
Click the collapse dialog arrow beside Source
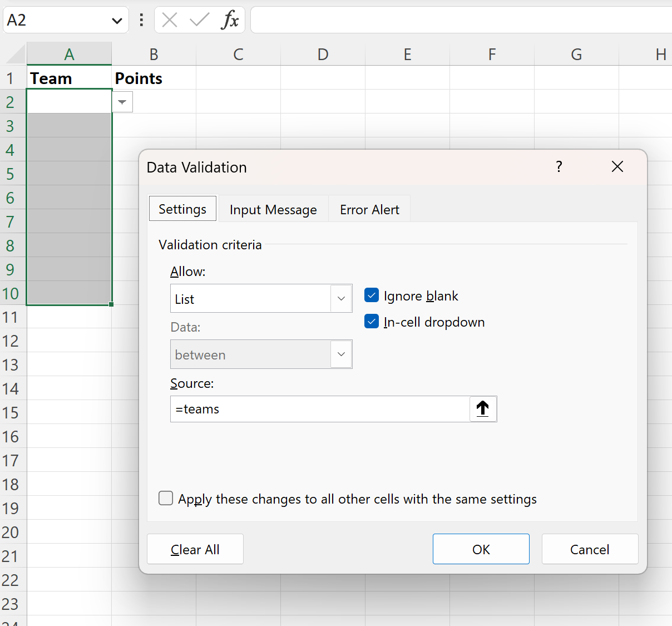coord(482,409)
